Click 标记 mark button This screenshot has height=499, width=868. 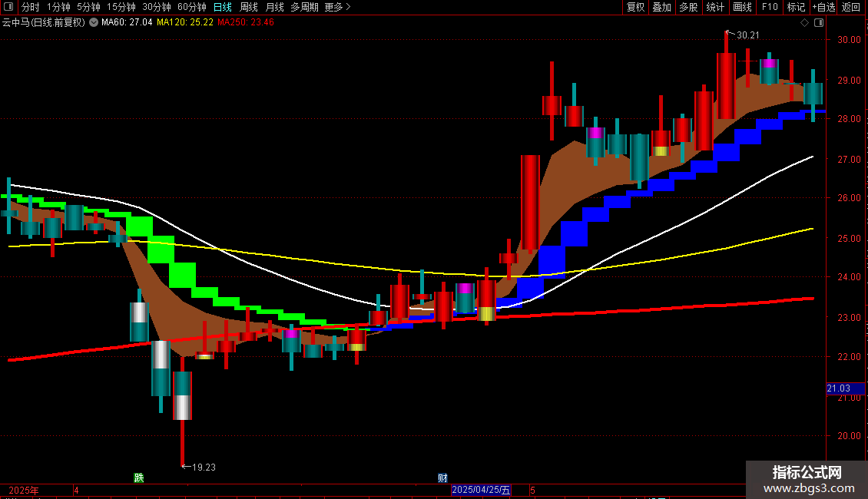point(796,7)
